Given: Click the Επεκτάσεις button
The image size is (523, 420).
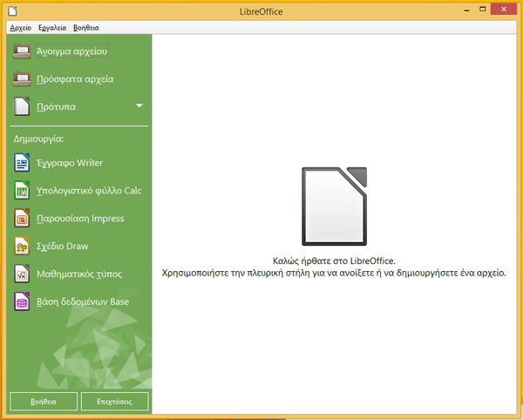Looking at the screenshot, I should tap(115, 402).
